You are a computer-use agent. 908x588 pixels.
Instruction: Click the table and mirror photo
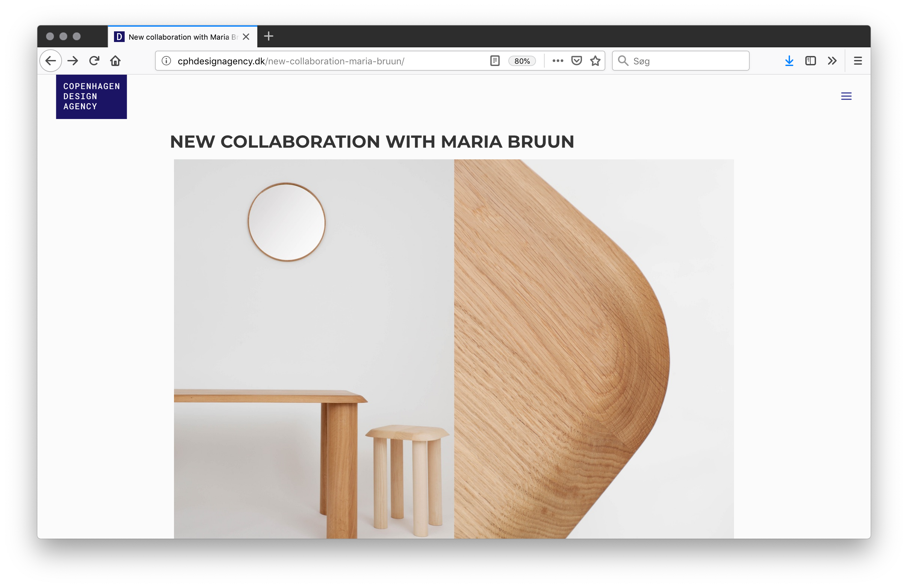(314, 349)
